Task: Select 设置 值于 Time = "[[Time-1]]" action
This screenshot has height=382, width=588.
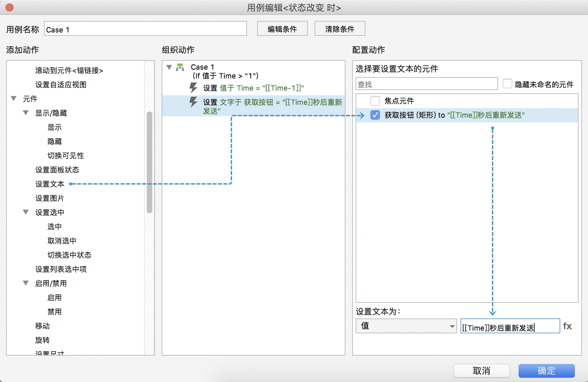Action: click(253, 88)
